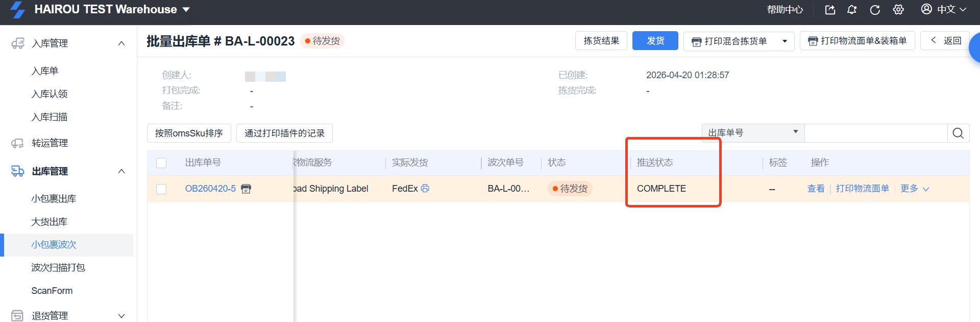Open the 出库单号 search-type dropdown
This screenshot has width=980, height=322.
753,133
